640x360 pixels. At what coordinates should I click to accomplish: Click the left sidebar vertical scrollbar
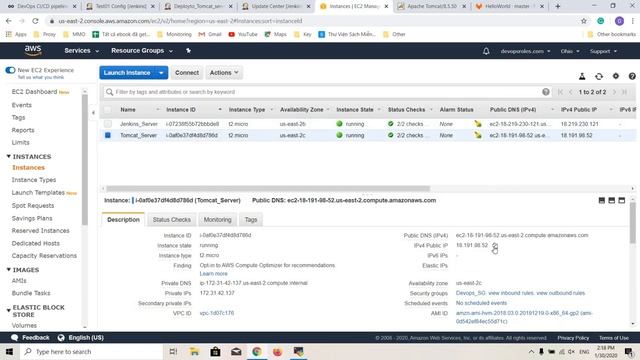[85, 159]
